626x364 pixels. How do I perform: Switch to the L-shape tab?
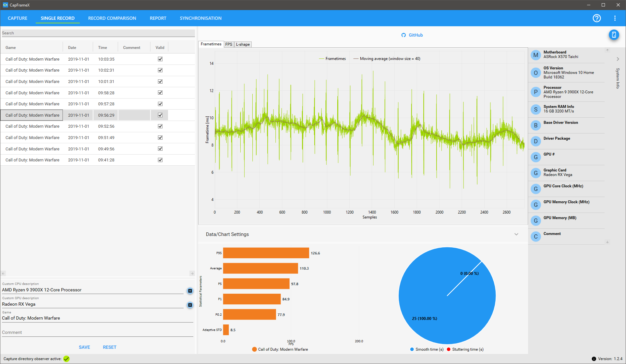pyautogui.click(x=241, y=44)
